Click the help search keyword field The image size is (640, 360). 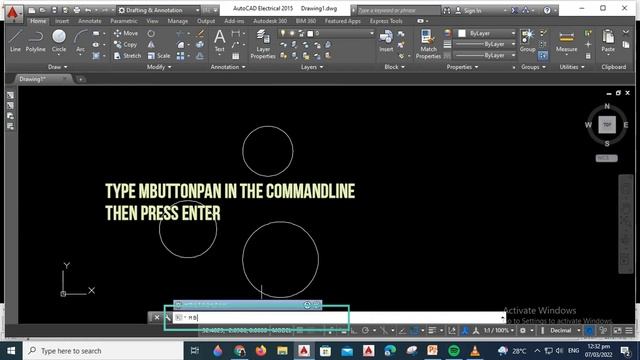click(399, 11)
